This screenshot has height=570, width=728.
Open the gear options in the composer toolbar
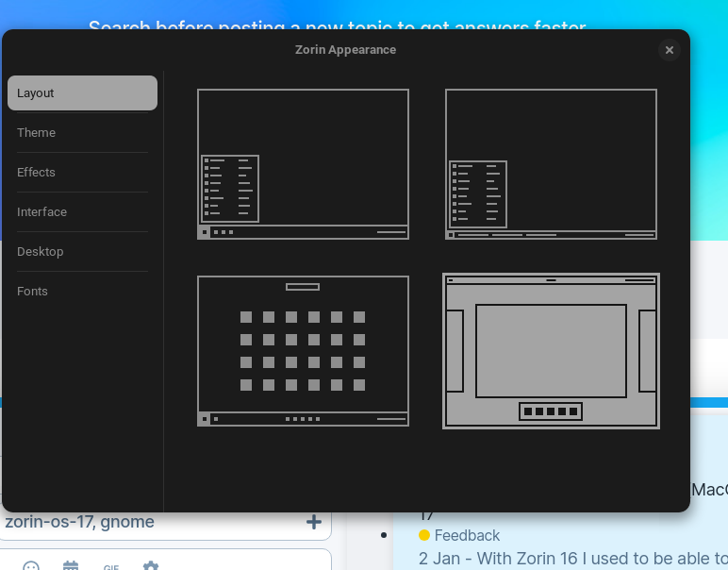151,566
